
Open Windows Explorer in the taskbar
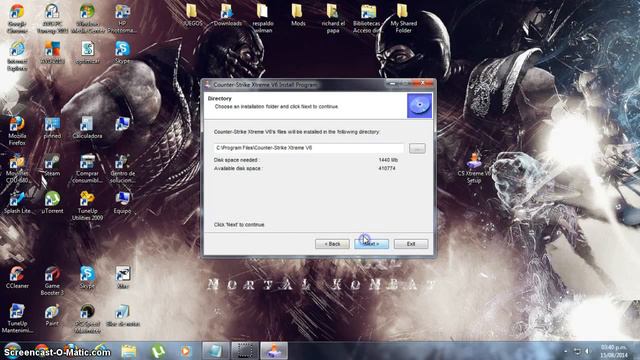pos(129,351)
